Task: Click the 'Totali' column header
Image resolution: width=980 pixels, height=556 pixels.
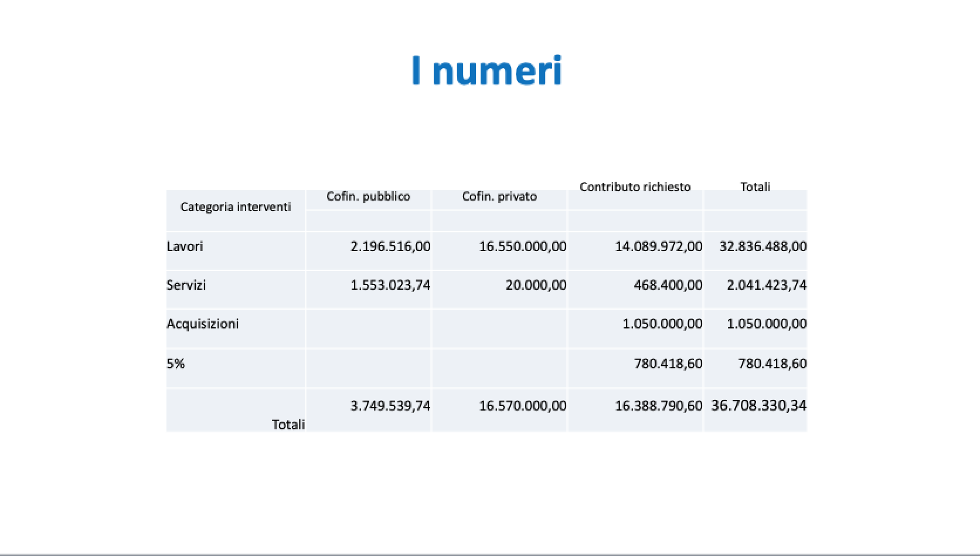Action: pyautogui.click(x=756, y=187)
